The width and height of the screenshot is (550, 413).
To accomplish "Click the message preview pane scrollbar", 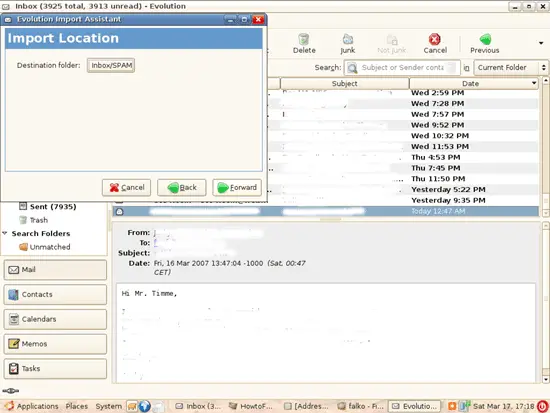I will coord(545,302).
